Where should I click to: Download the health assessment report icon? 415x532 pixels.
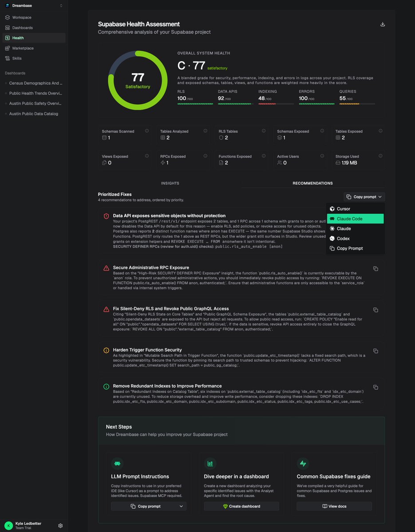pos(383,24)
